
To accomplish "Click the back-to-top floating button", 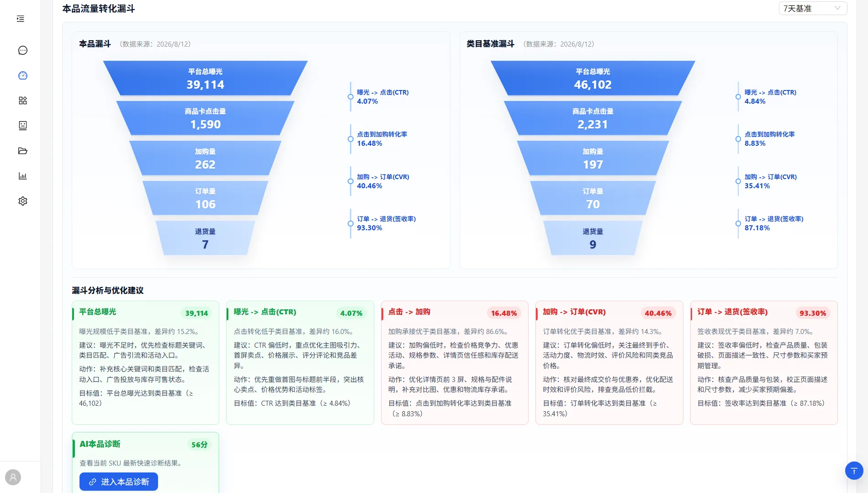I will 854,471.
